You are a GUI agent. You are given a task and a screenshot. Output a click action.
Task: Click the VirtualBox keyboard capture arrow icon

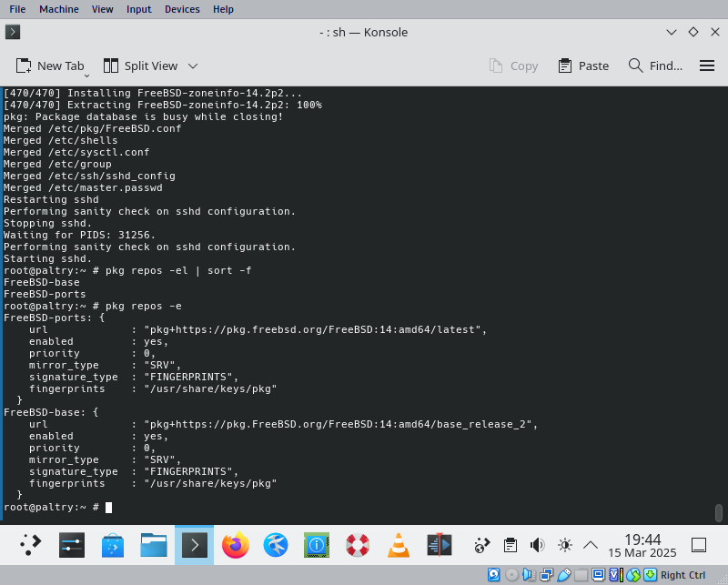point(650,575)
